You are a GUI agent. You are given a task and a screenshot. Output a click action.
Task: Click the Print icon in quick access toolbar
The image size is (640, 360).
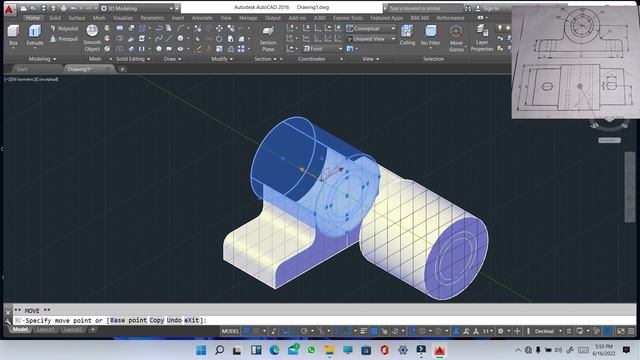(x=63, y=8)
